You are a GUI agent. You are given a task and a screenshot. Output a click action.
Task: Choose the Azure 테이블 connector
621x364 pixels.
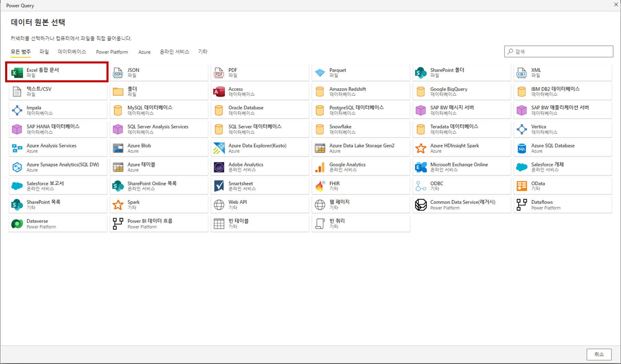tap(159, 167)
